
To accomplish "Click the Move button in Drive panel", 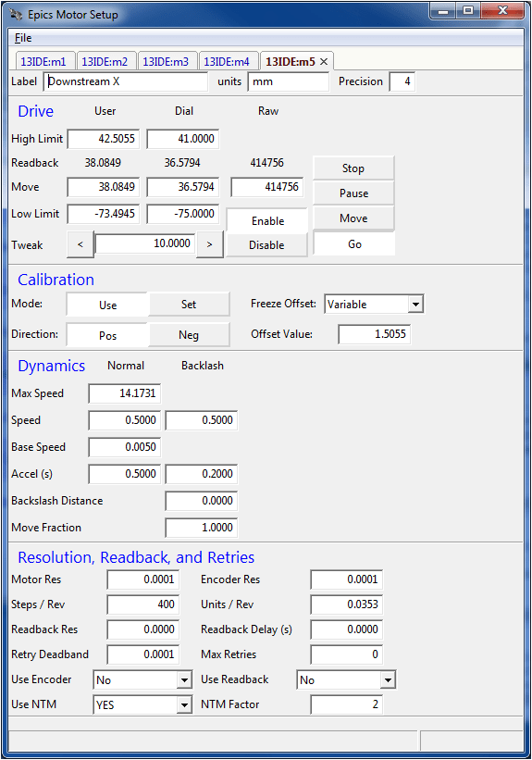I will [353, 218].
